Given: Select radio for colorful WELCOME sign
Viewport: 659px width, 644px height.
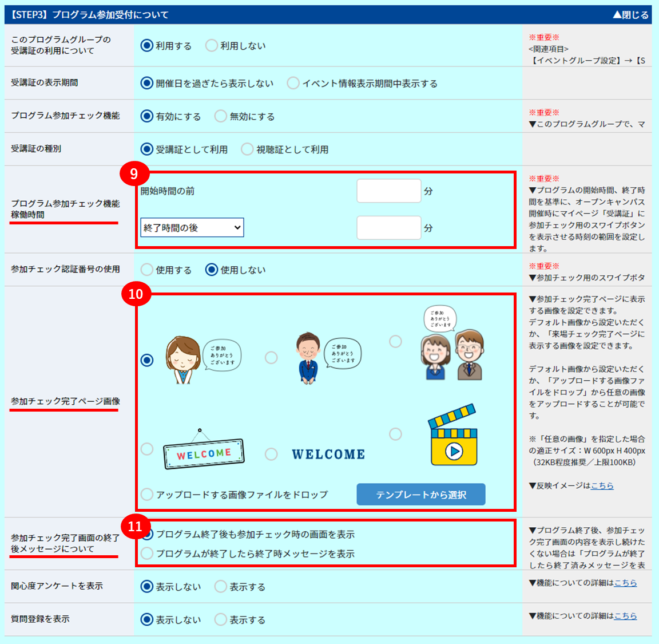Looking at the screenshot, I should (146, 449).
